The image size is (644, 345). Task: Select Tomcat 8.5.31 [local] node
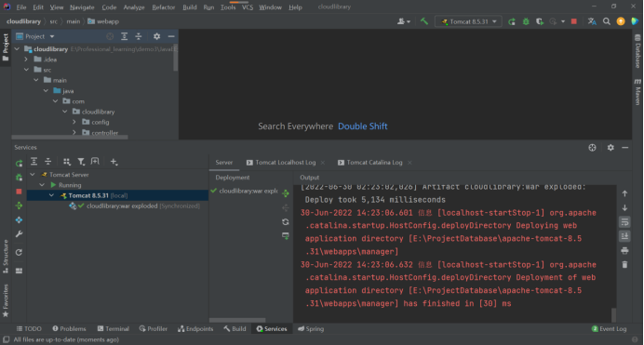(117, 195)
